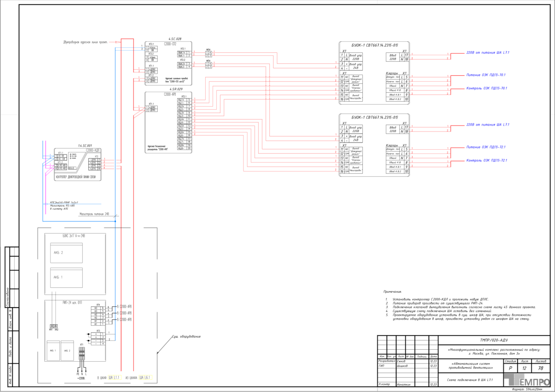
Task: Select the АКБ 1 battery in БОКС
Action: (x=66, y=277)
